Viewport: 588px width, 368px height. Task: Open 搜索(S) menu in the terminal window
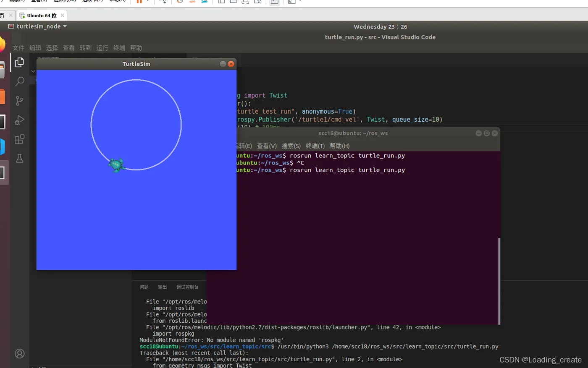pos(291,146)
